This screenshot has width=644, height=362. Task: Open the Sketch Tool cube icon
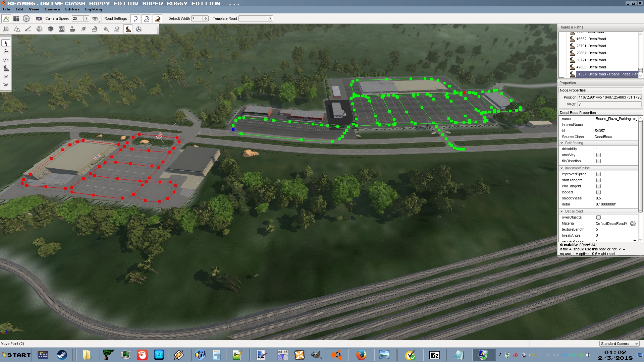(x=50, y=29)
